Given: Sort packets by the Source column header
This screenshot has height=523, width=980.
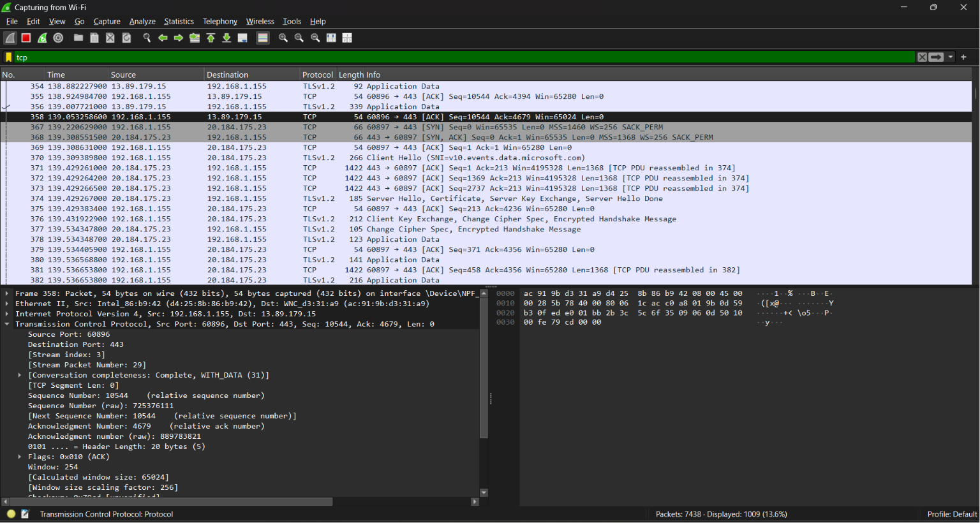Looking at the screenshot, I should pos(156,75).
